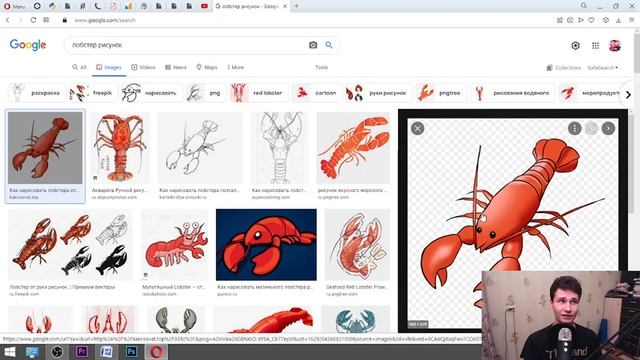Search by image with camera icon
This screenshot has width=640, height=360.
point(313,45)
